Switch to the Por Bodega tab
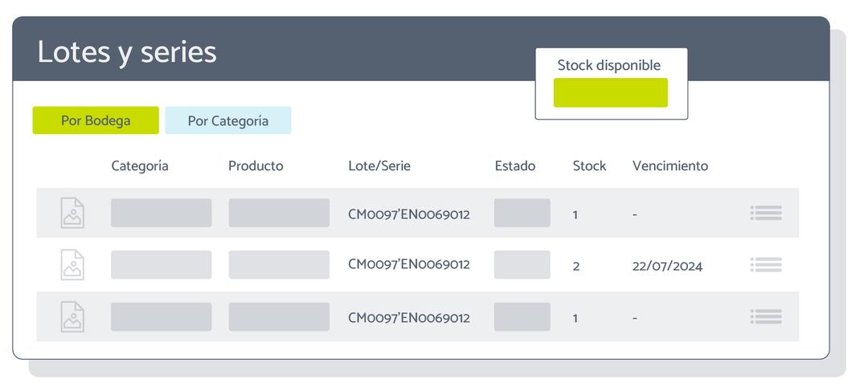Image resolution: width=868 pixels, height=387 pixels. click(x=96, y=120)
